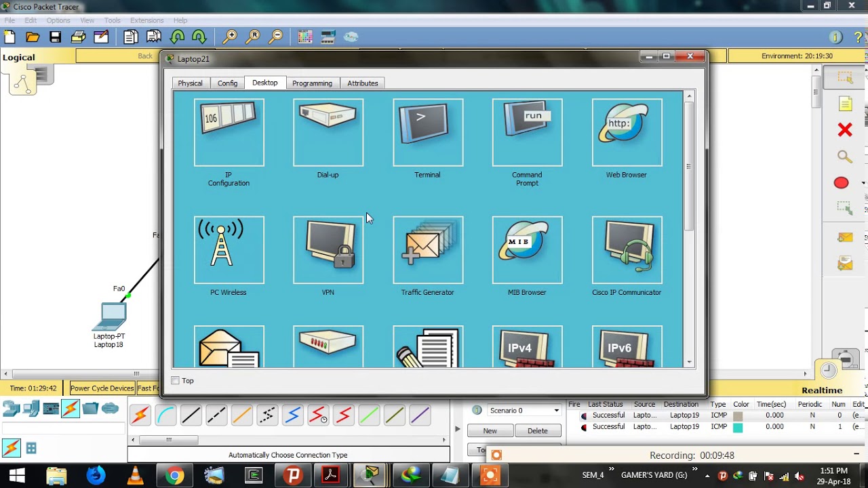Click the Save floppy disk icon

tap(55, 37)
